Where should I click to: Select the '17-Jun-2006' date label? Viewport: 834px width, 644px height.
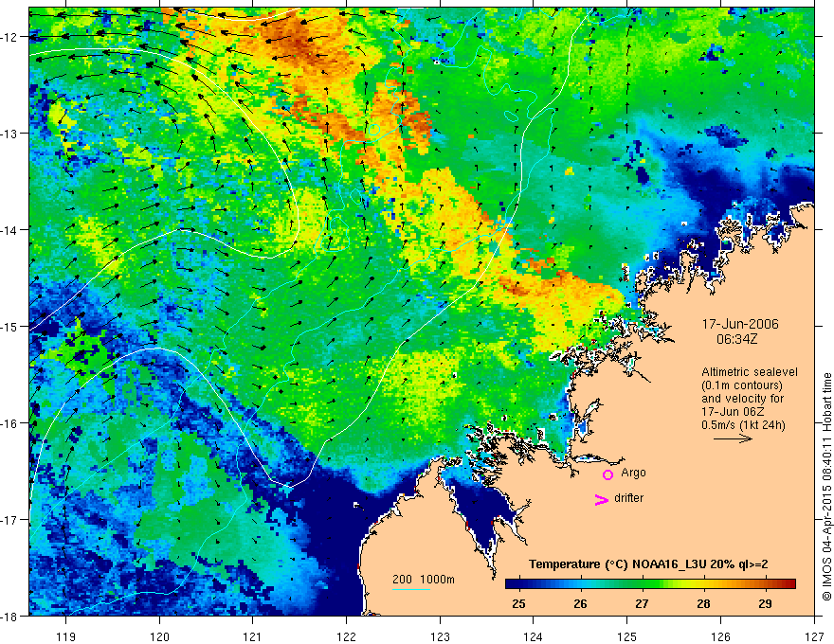point(740,324)
